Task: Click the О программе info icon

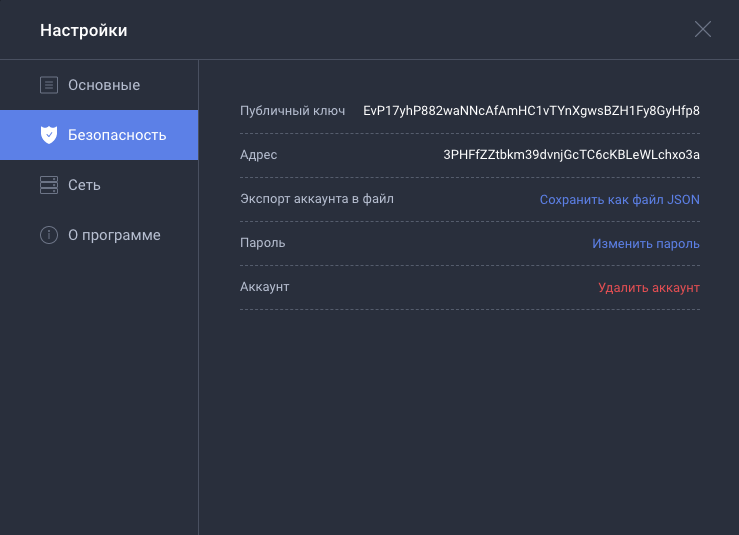Action: coord(48,235)
